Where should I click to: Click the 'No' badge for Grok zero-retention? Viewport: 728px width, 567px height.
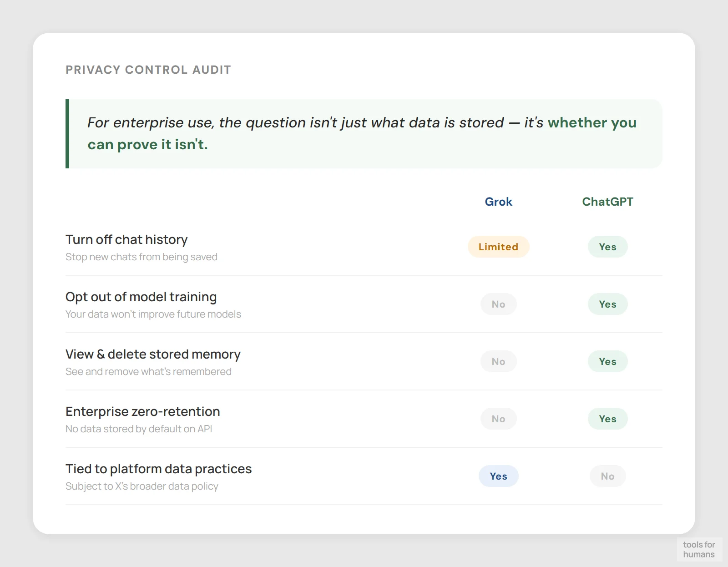coord(499,419)
